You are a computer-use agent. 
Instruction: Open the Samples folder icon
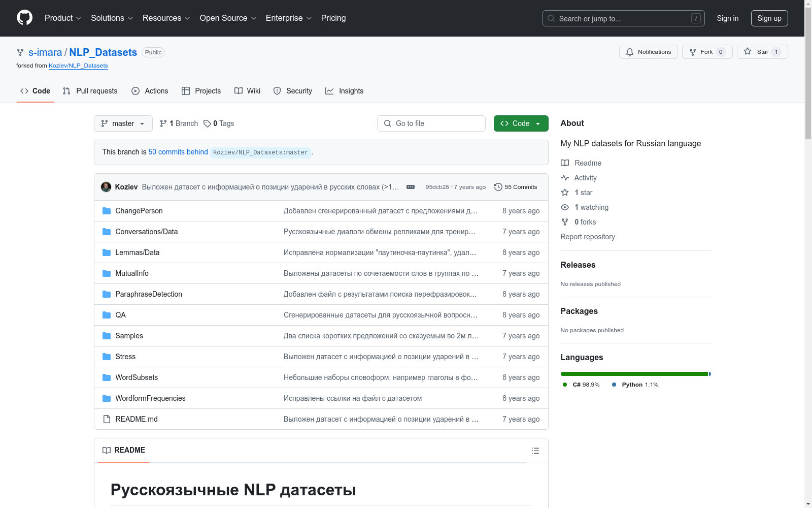(x=107, y=336)
